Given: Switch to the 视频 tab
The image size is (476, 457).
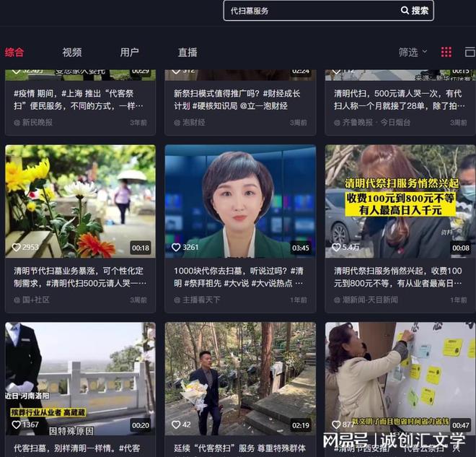Looking at the screenshot, I should point(72,52).
